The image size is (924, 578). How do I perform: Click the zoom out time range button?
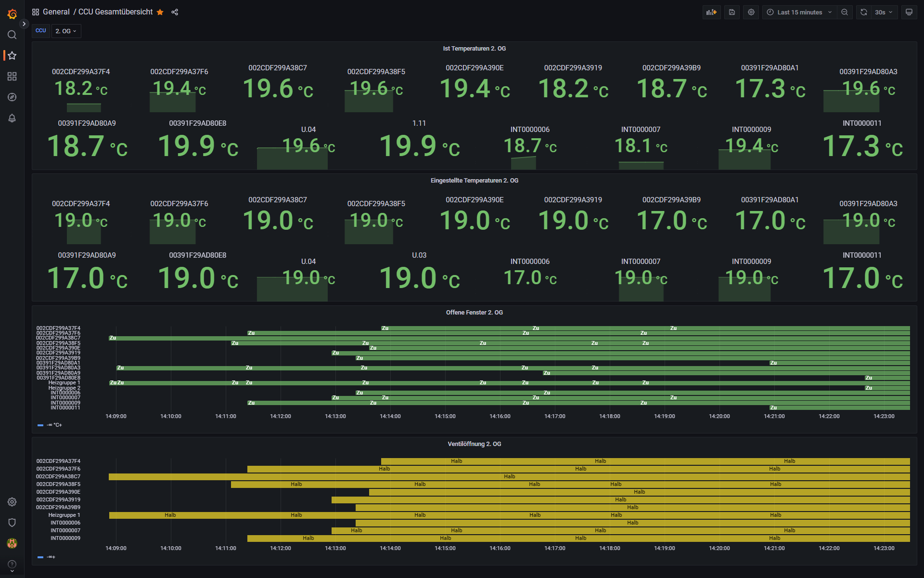pos(845,12)
